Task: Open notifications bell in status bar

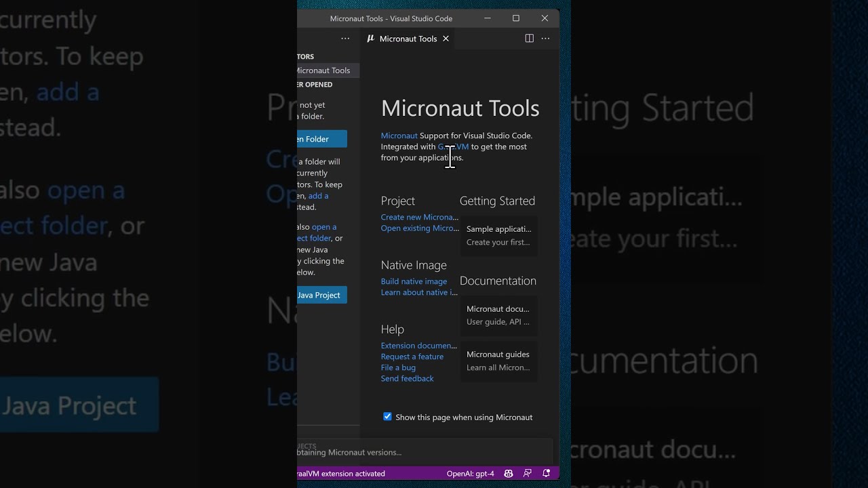Action: tap(547, 474)
